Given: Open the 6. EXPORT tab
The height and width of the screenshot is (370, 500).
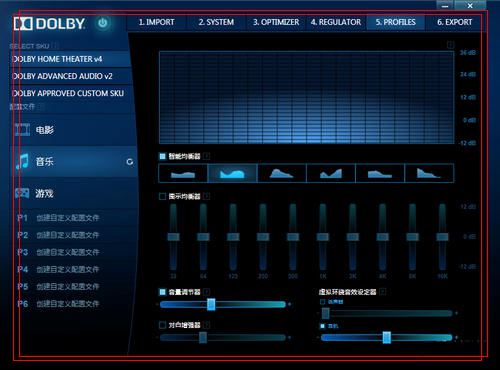Looking at the screenshot, I should pyautogui.click(x=454, y=22).
